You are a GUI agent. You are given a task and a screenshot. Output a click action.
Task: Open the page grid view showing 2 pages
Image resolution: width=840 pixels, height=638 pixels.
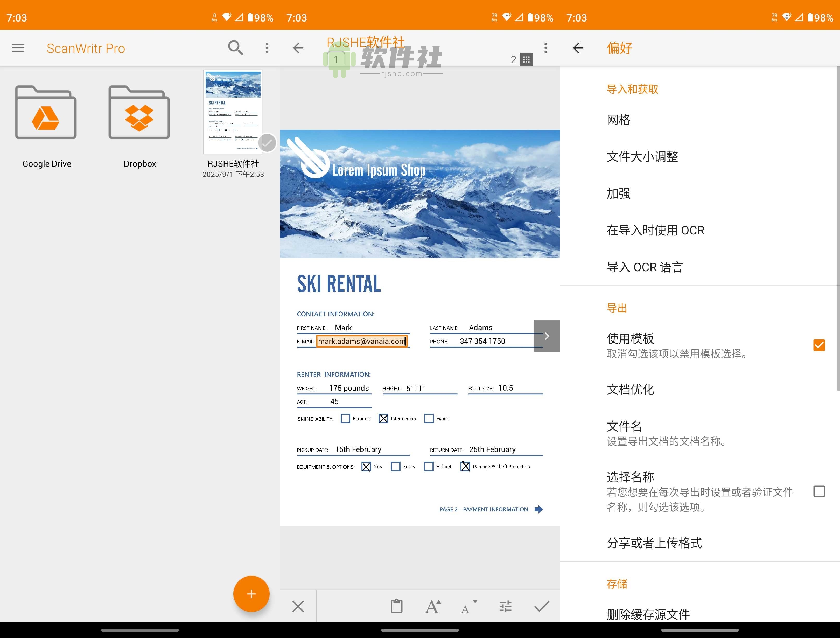526,59
